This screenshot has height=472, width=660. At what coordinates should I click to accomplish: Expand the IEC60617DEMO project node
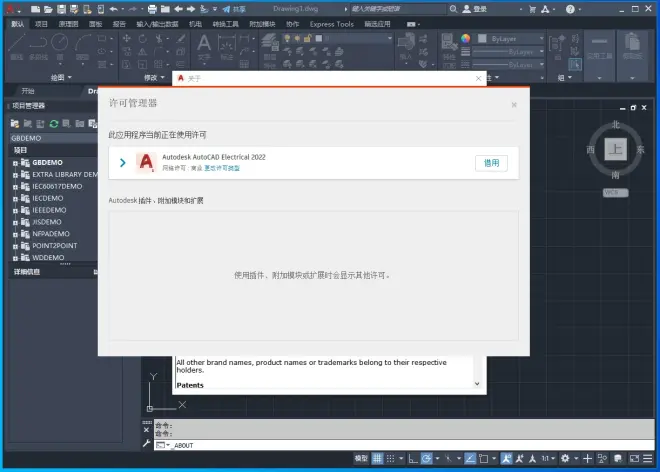click(16, 187)
